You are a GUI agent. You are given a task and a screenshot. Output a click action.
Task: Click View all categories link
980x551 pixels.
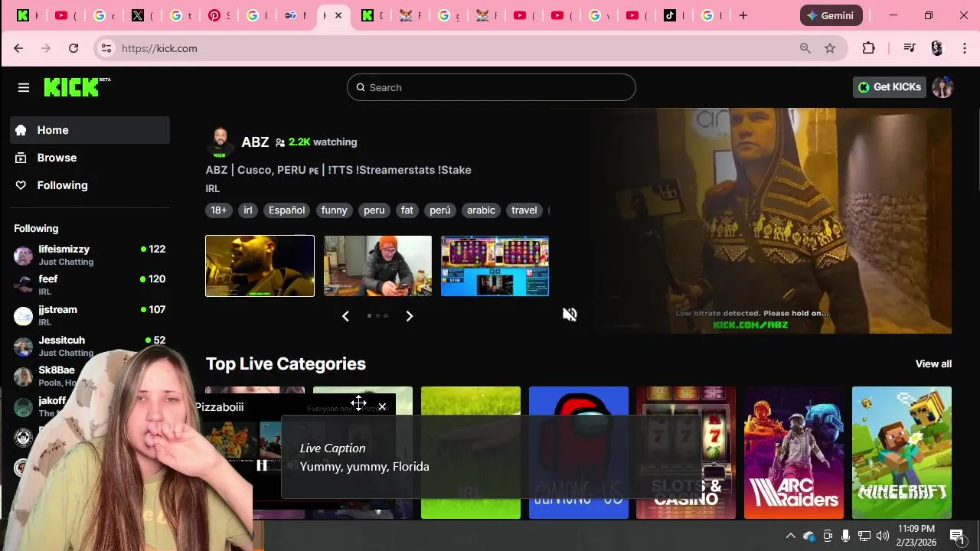click(933, 364)
